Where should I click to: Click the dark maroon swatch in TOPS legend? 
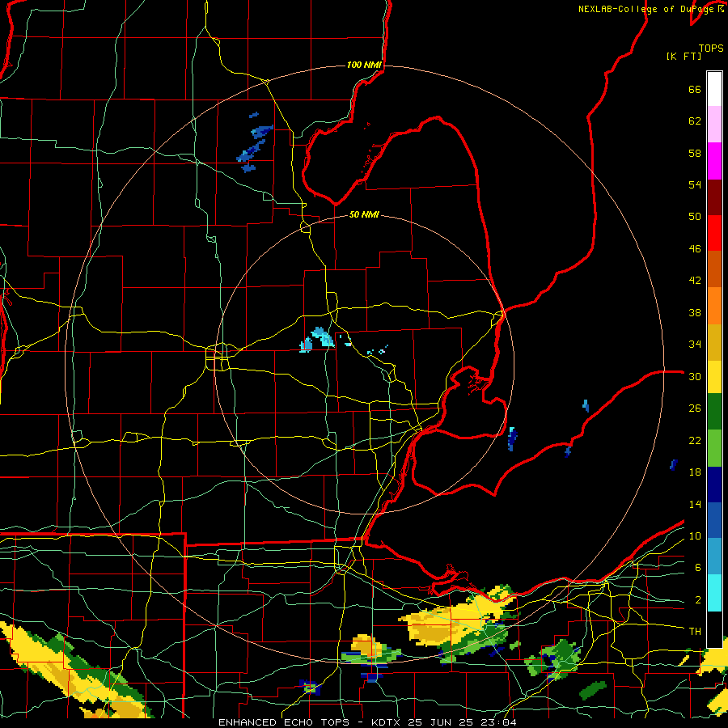coord(714,197)
